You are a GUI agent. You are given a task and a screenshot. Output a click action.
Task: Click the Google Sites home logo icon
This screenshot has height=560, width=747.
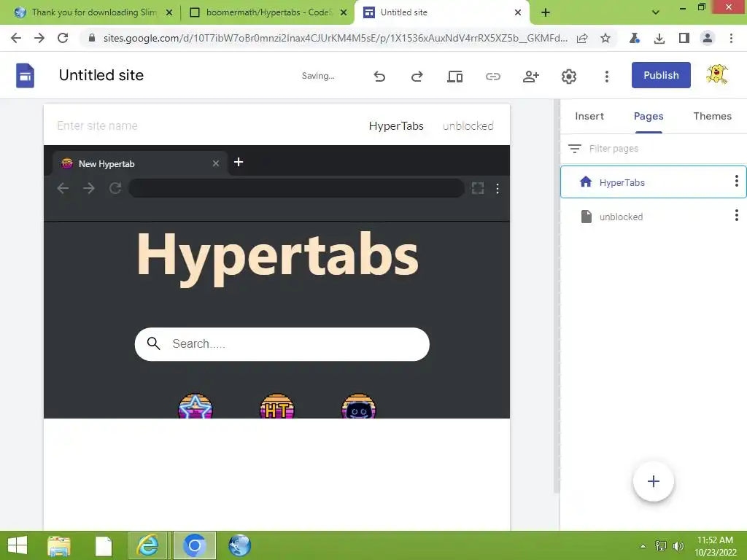(x=25, y=76)
